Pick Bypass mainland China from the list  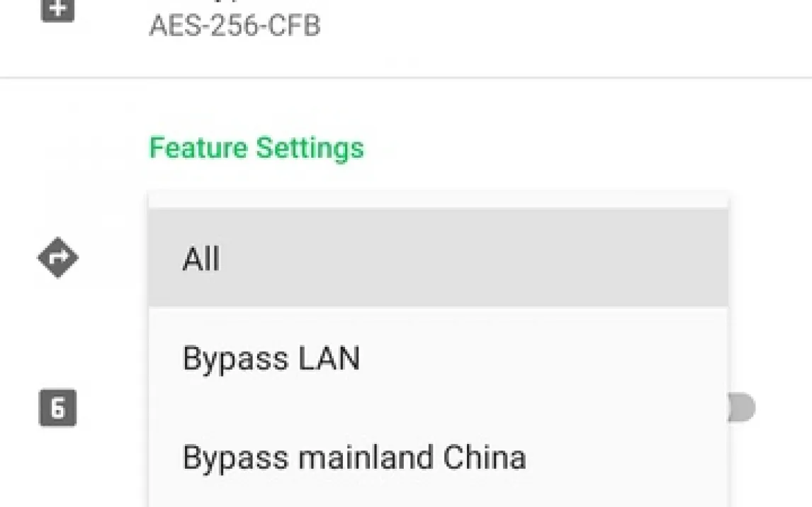354,457
